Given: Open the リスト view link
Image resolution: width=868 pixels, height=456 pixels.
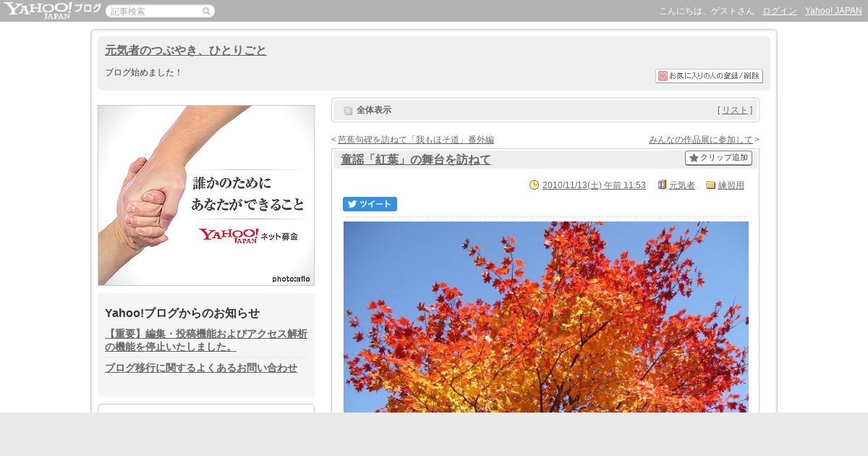Looking at the screenshot, I should pos(735,110).
